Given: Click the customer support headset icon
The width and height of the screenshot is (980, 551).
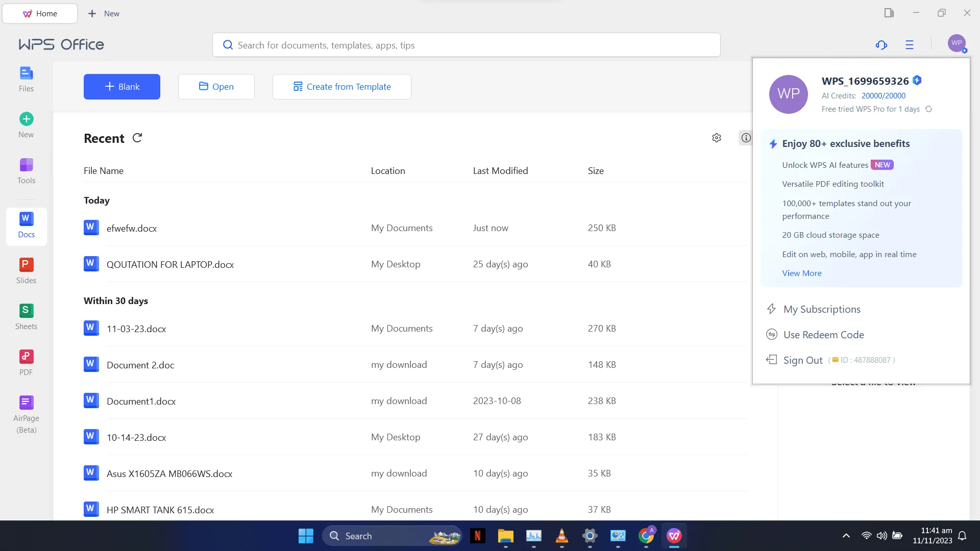Looking at the screenshot, I should (881, 45).
